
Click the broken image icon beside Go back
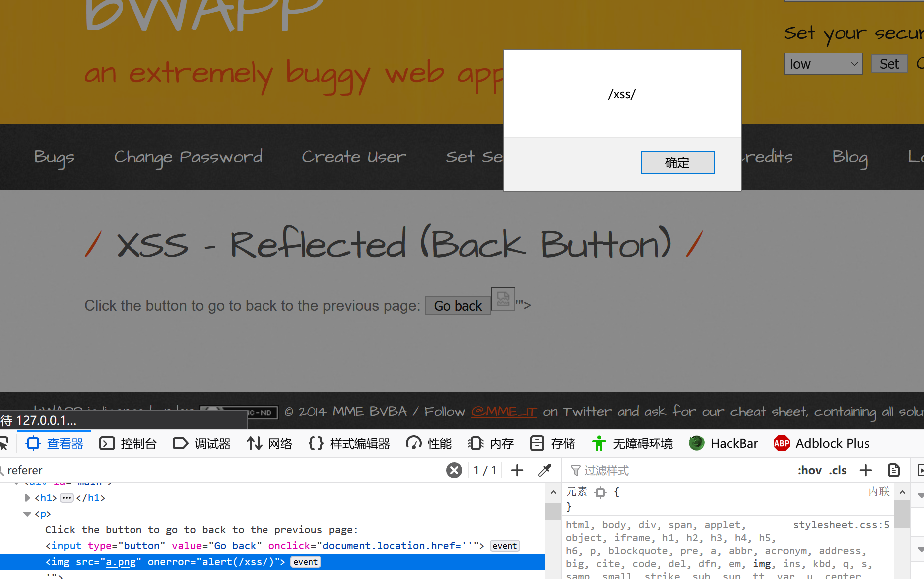pos(503,299)
